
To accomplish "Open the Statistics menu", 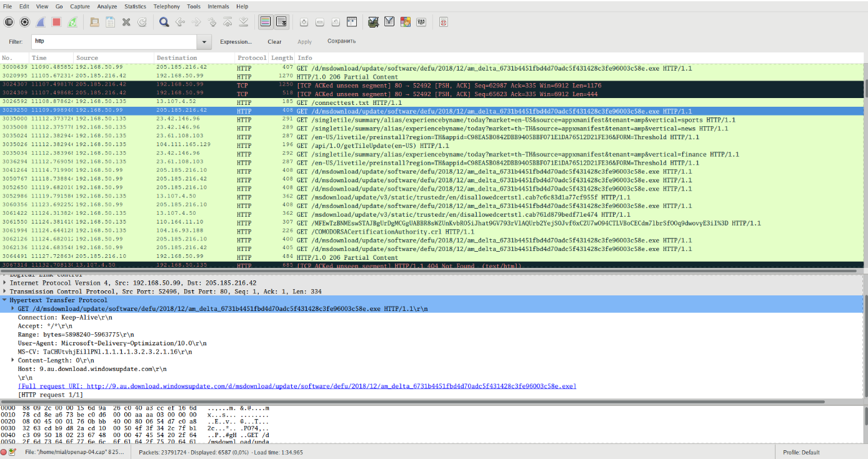I will pos(135,6).
